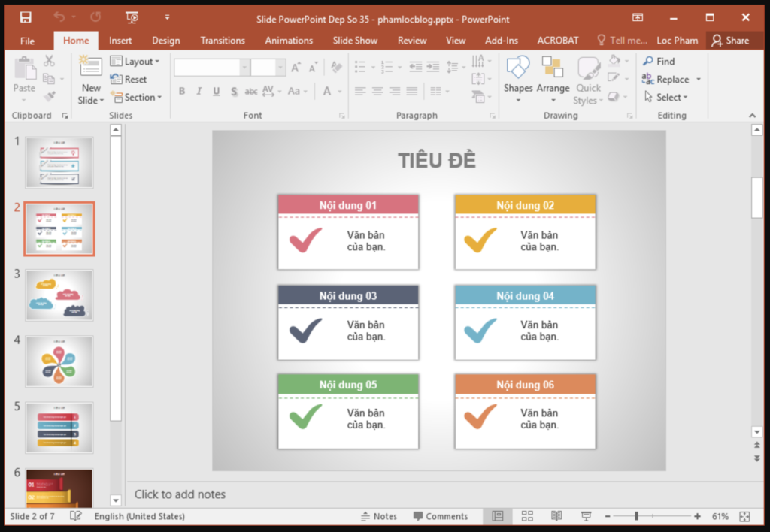Switch to the Transitions tab
This screenshot has height=532, width=770.
[223, 41]
